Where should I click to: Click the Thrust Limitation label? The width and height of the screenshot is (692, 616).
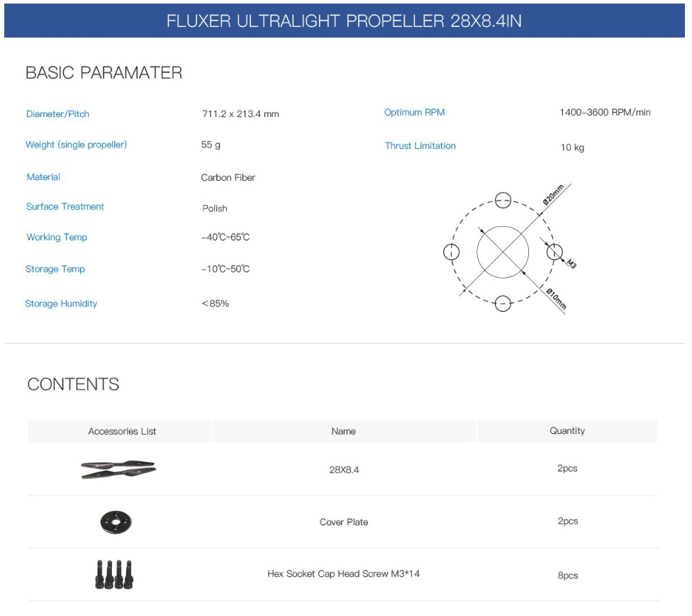[x=420, y=145]
